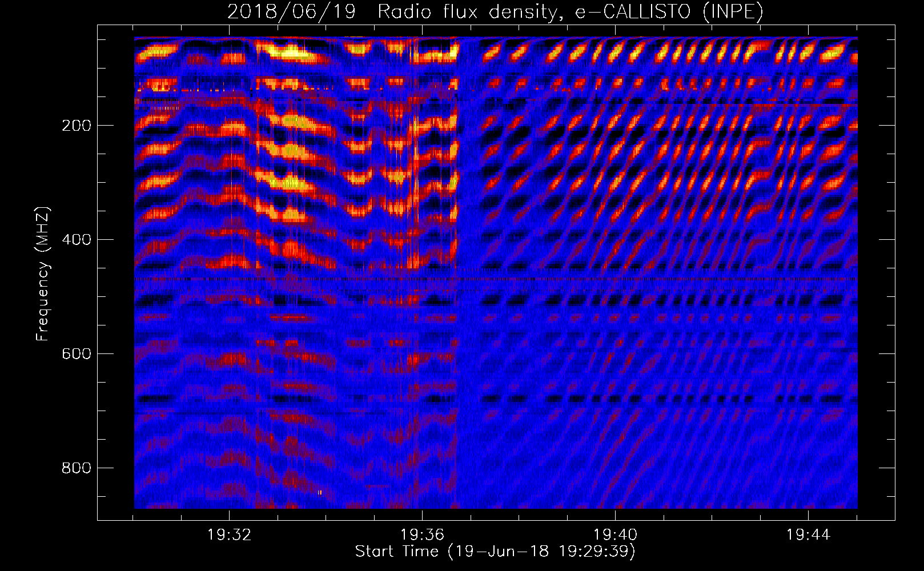The image size is (924, 571).
Task: Click the "Start Time (19-Jun-18 19:29:39)" label
Action: (x=495, y=552)
